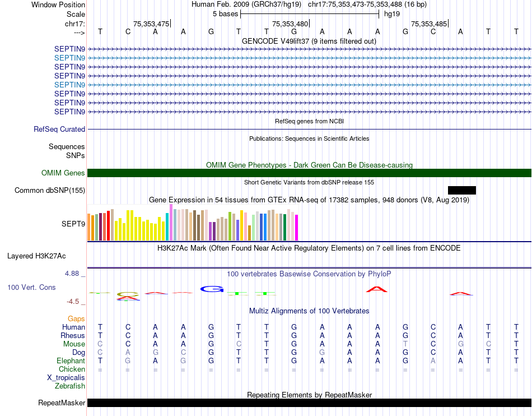This screenshot has height=416, width=532.
Task: Open the H3K27Ac Mark ENCODE track title
Action: point(309,248)
